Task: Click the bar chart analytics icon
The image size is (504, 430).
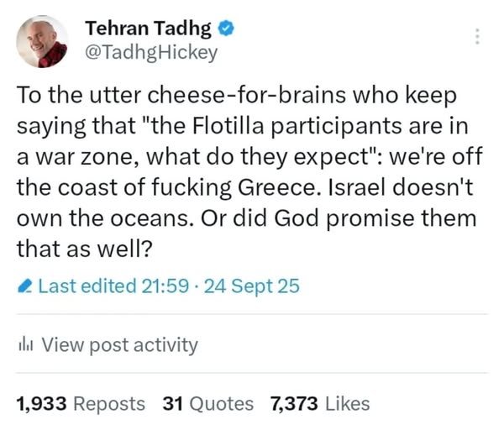Action: (x=24, y=344)
